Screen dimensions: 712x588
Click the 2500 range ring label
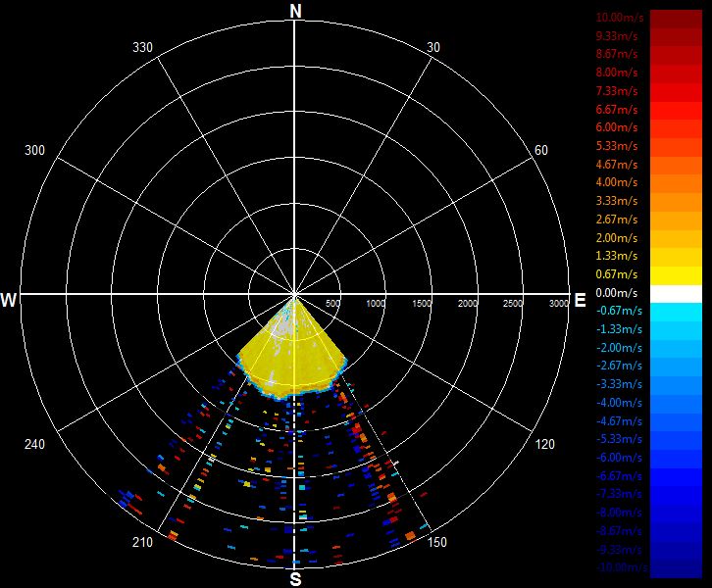click(513, 304)
